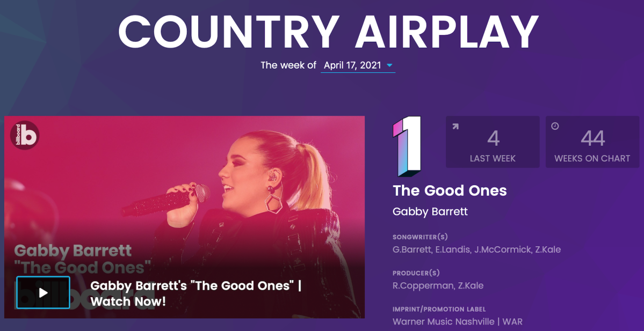
Task: Open the Gabby Barrett artist link
Action: point(430,212)
